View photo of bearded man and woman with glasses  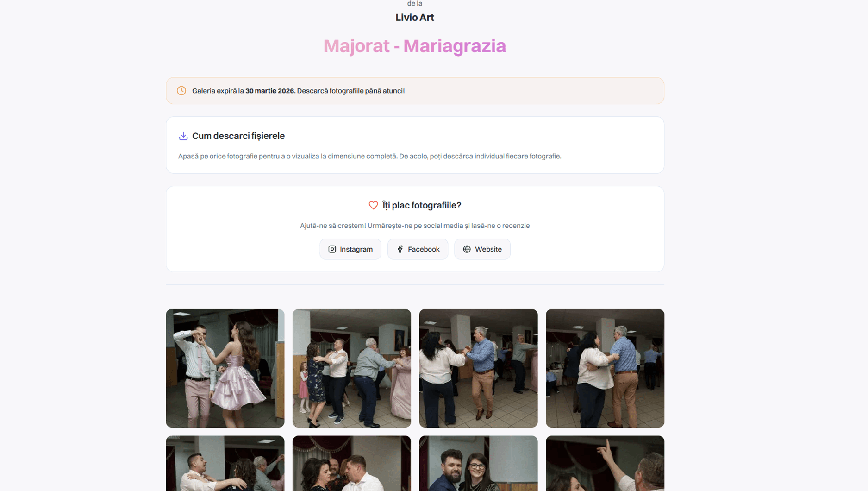point(478,463)
